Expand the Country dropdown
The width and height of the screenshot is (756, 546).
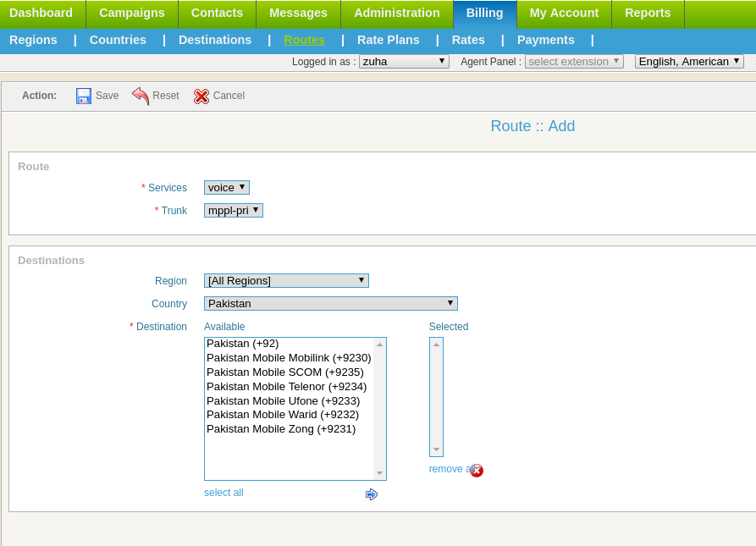331,304
